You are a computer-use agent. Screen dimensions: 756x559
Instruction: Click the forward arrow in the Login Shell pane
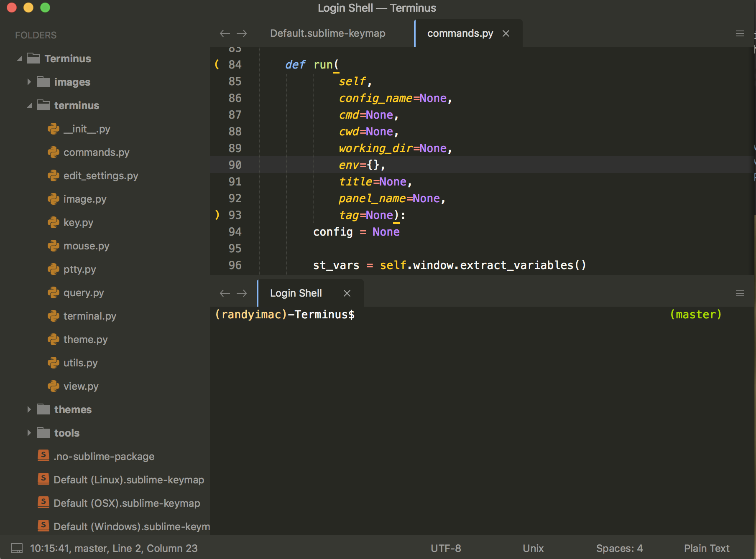[242, 293]
